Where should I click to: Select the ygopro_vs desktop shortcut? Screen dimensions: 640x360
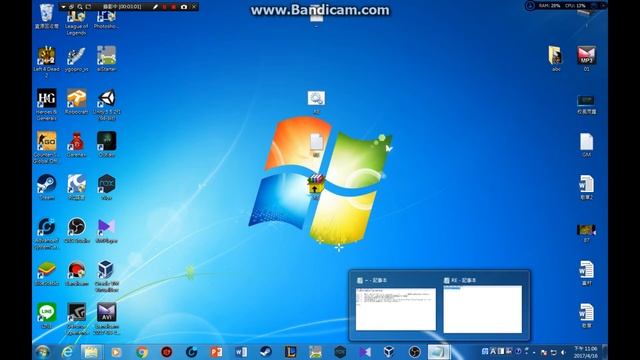pyautogui.click(x=76, y=60)
